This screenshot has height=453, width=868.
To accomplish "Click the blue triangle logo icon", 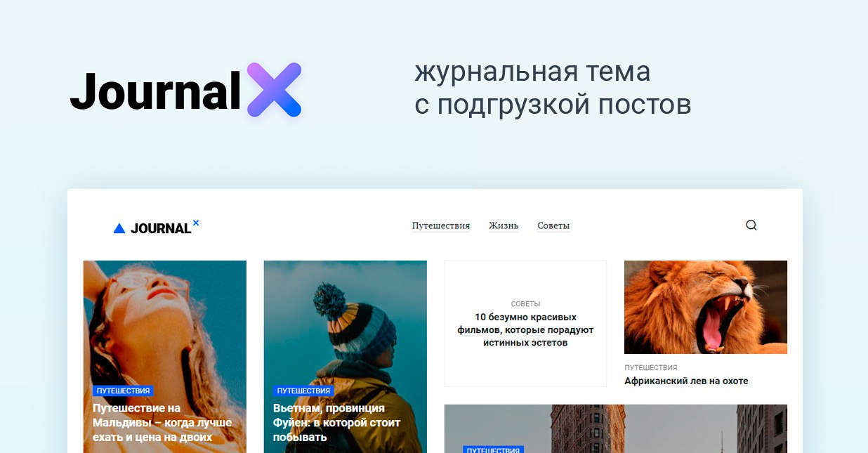I will tap(119, 228).
